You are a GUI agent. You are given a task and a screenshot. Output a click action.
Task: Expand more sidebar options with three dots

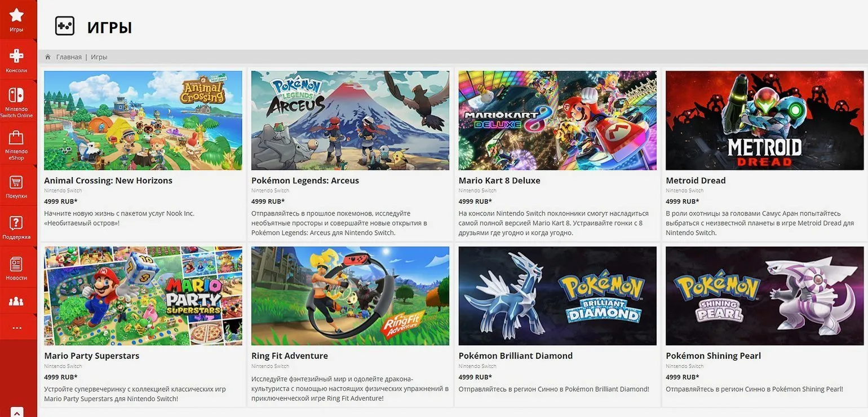click(x=16, y=328)
